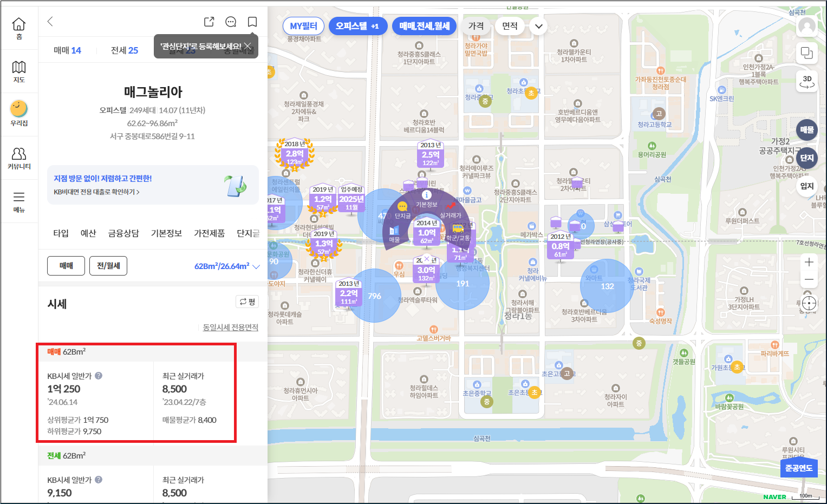827x504 pixels.
Task: Click the KB시세 일반가 help icon under 매매
Action: [99, 376]
